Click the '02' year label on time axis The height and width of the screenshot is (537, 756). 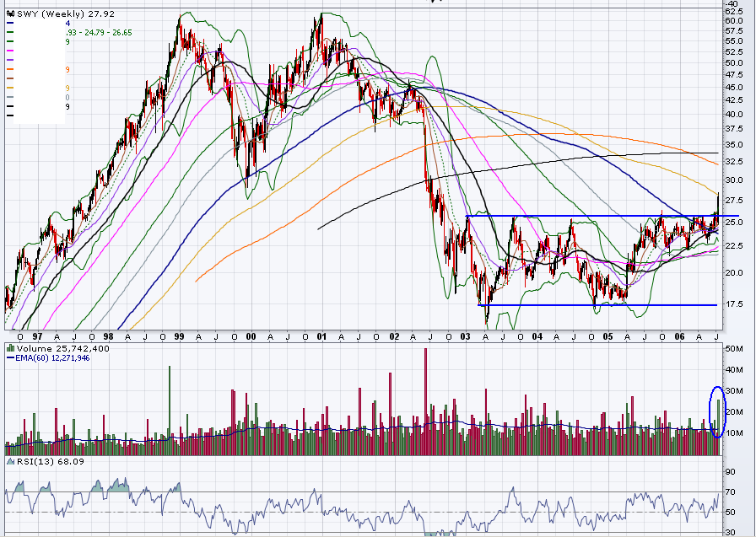click(394, 336)
